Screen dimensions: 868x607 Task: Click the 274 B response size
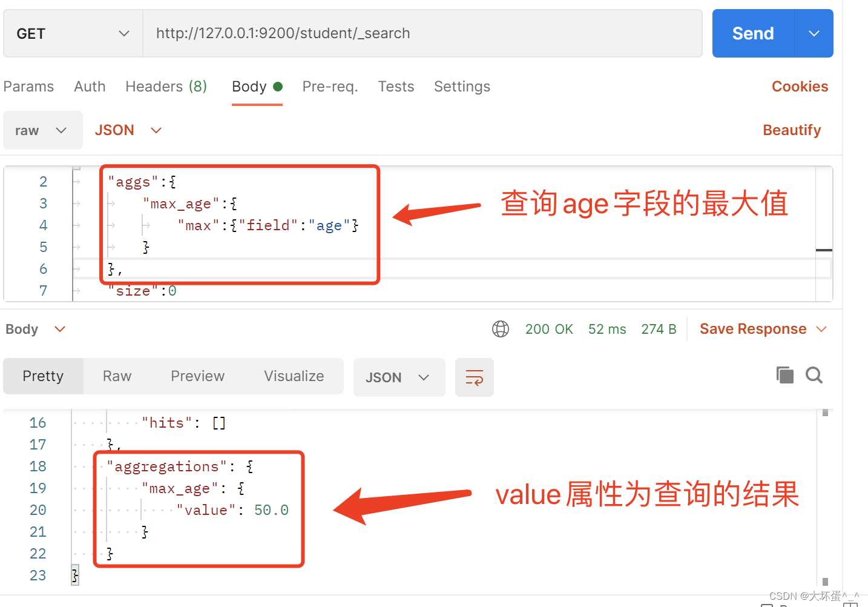[x=659, y=329]
